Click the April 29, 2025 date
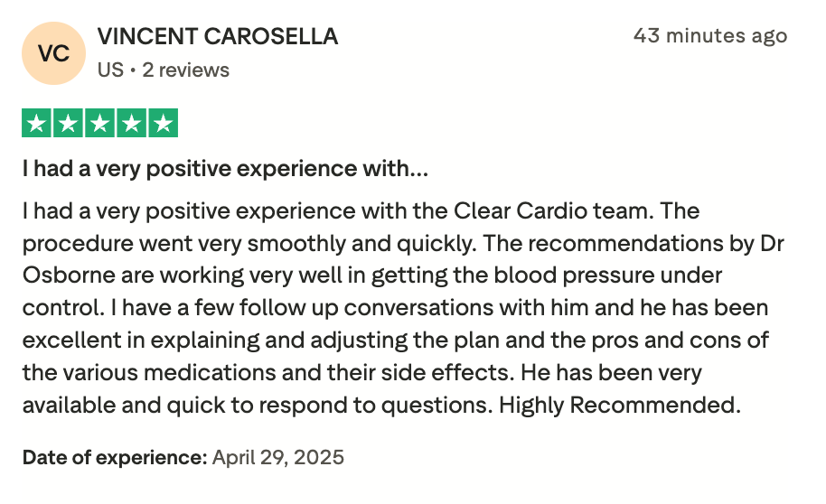 click(278, 458)
